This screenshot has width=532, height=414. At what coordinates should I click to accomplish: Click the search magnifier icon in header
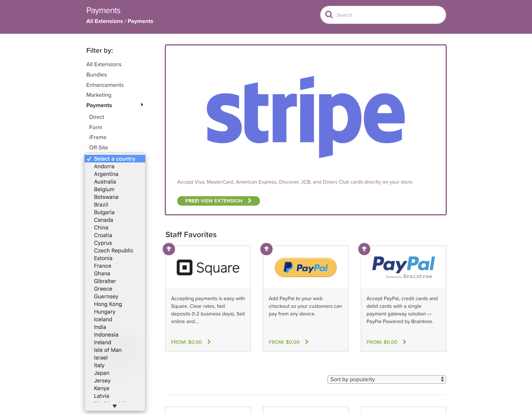(x=329, y=15)
